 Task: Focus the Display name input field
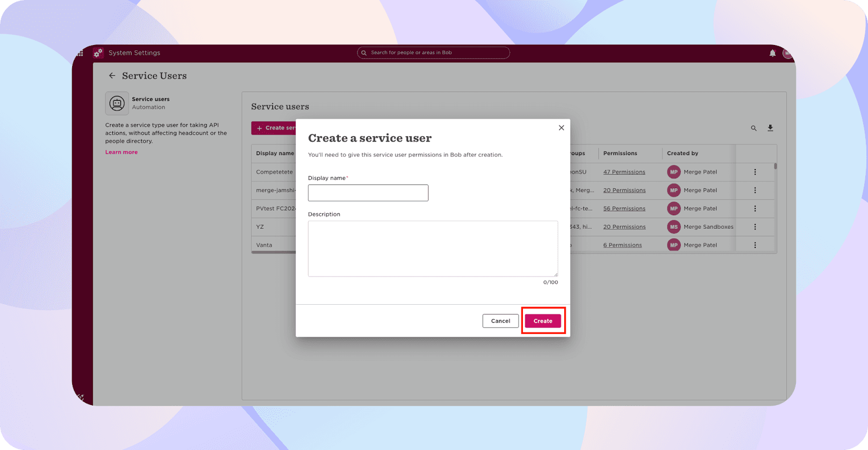pos(368,193)
